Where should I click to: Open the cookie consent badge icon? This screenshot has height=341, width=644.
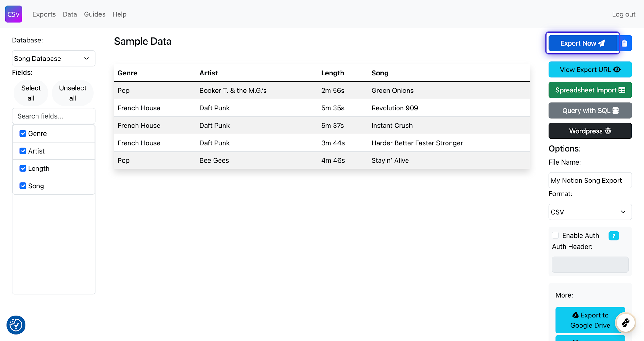pyautogui.click(x=16, y=325)
